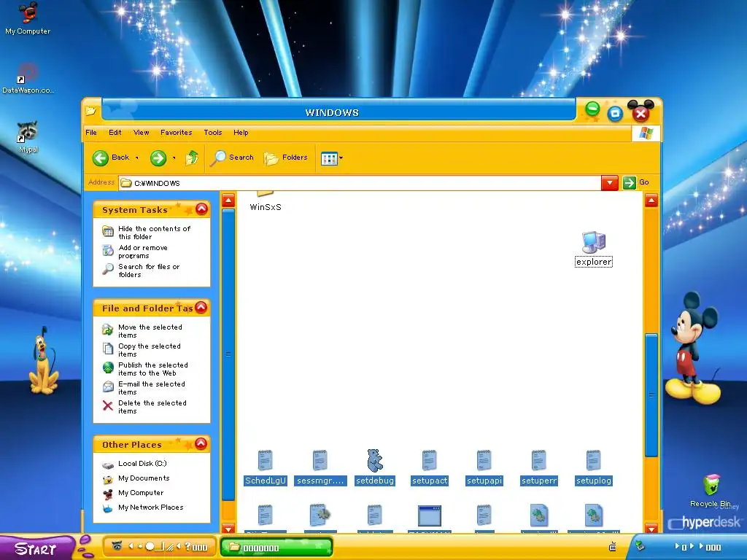Open the Forward history dropdown arrow
The height and width of the screenshot is (560, 747).
(174, 158)
